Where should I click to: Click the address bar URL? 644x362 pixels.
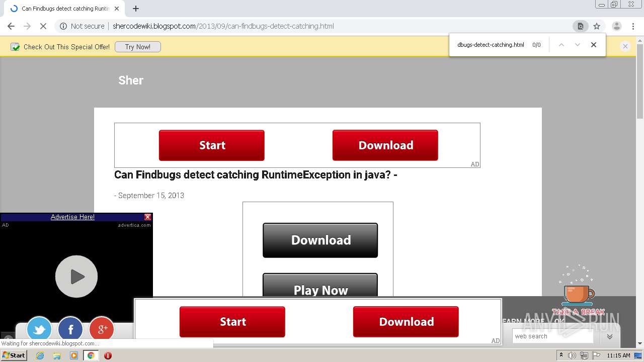[x=223, y=26]
